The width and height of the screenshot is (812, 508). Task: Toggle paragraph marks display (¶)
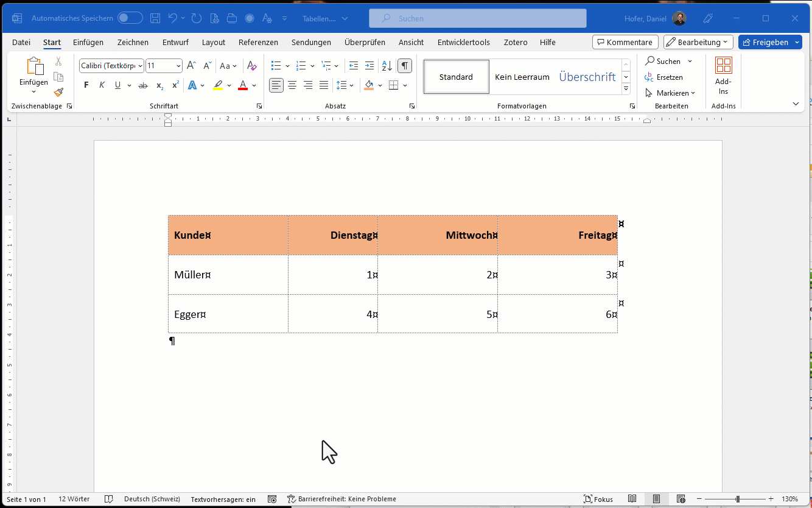click(x=405, y=66)
